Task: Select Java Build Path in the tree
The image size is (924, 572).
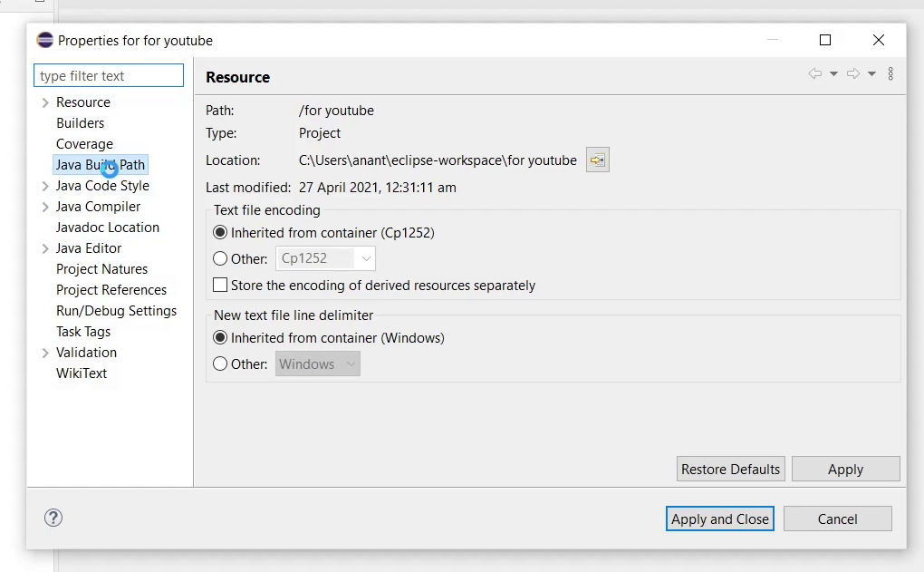Action: (x=101, y=164)
